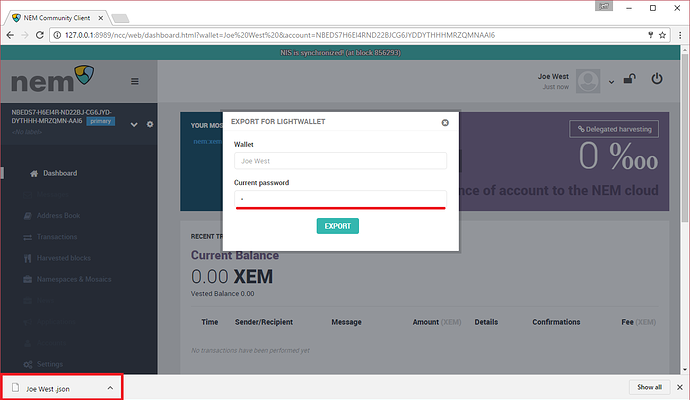Click the Vested Balance 0.00 text
The width and height of the screenshot is (690, 400).
click(x=222, y=294)
